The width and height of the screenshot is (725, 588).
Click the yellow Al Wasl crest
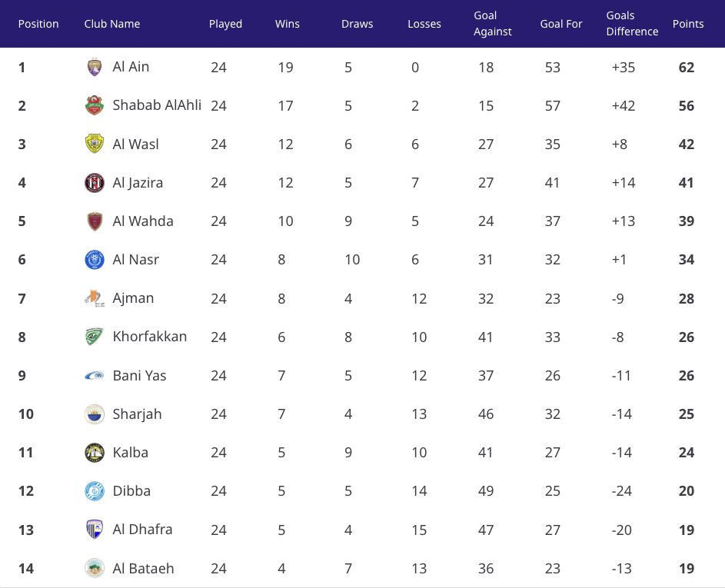click(95, 144)
